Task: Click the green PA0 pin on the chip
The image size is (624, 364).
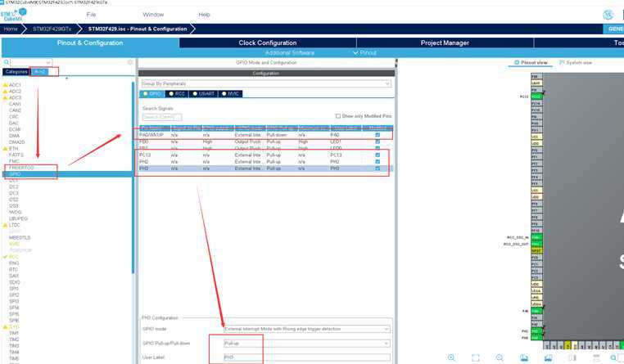Action: coord(536,311)
